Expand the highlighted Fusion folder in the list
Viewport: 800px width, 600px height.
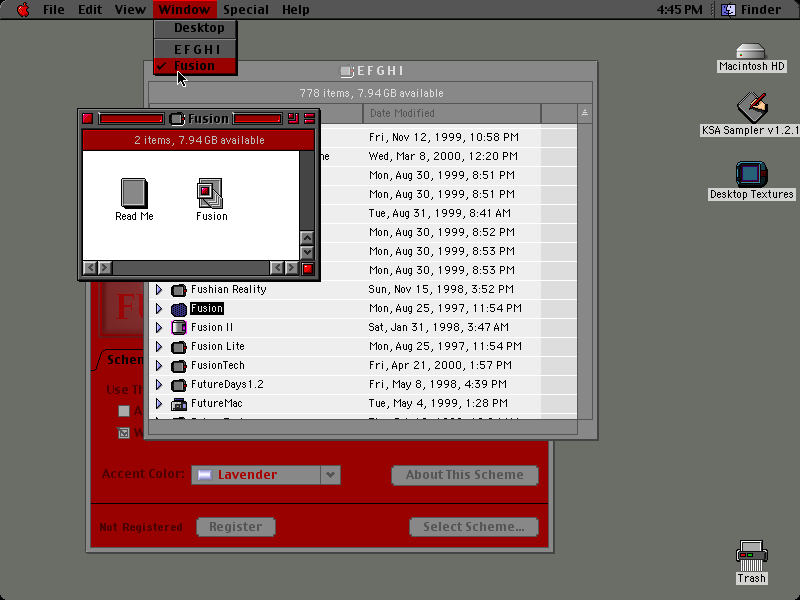tap(159, 309)
